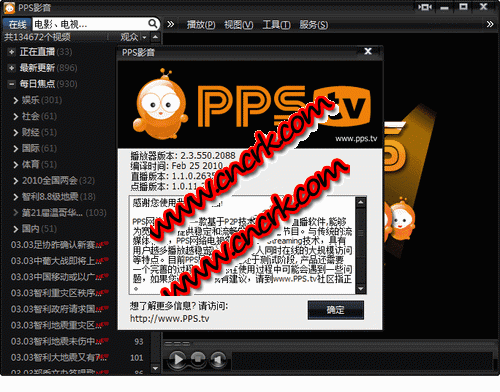Click the Play button in the player

pyautogui.click(x=177, y=359)
